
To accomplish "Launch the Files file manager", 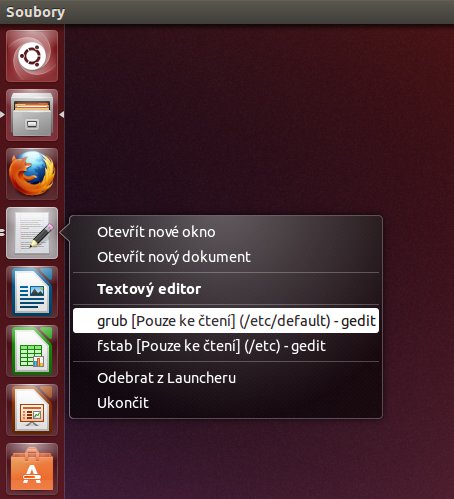I will (x=32, y=115).
